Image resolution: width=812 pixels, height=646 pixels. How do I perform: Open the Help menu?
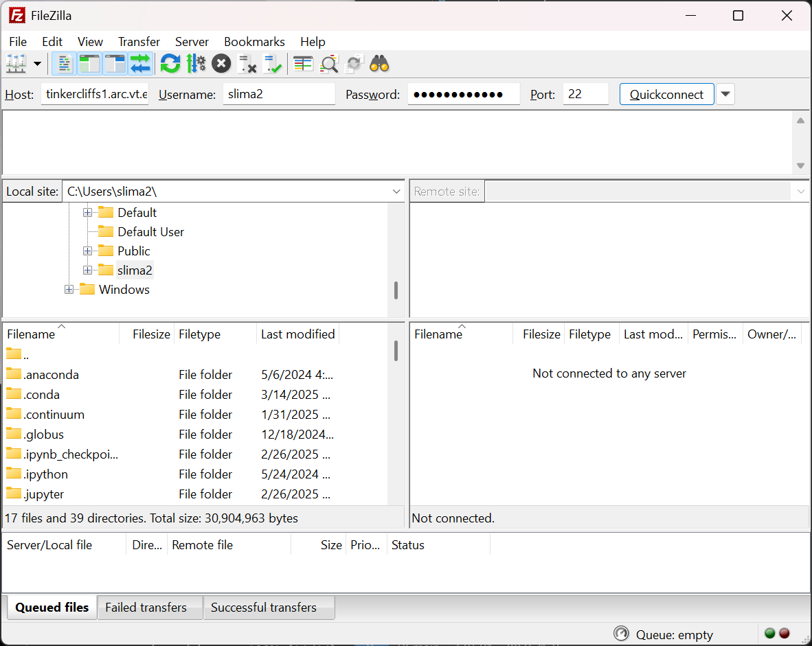click(313, 41)
